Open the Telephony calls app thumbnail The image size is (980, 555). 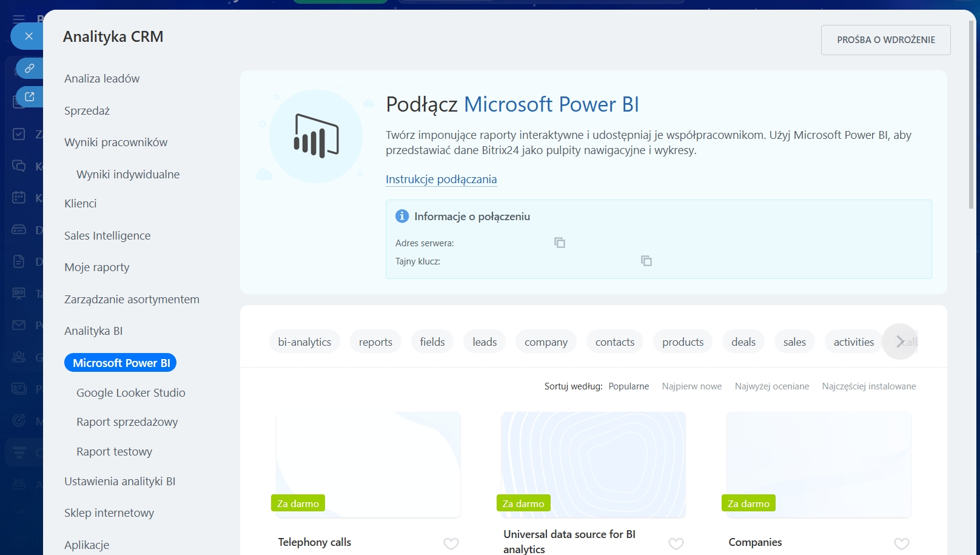[368, 464]
